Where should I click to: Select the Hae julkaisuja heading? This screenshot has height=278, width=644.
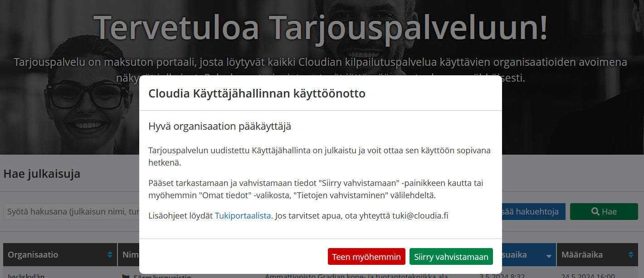(x=42, y=173)
